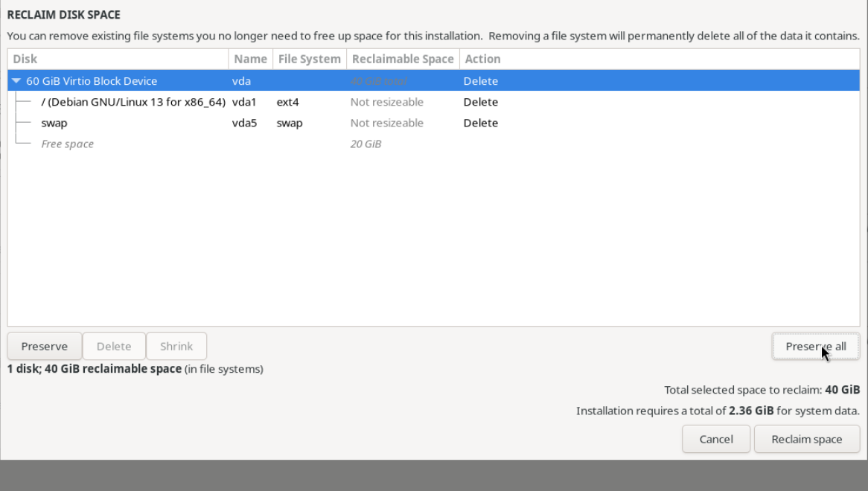
Task: Click the File System column header
Action: [310, 60]
